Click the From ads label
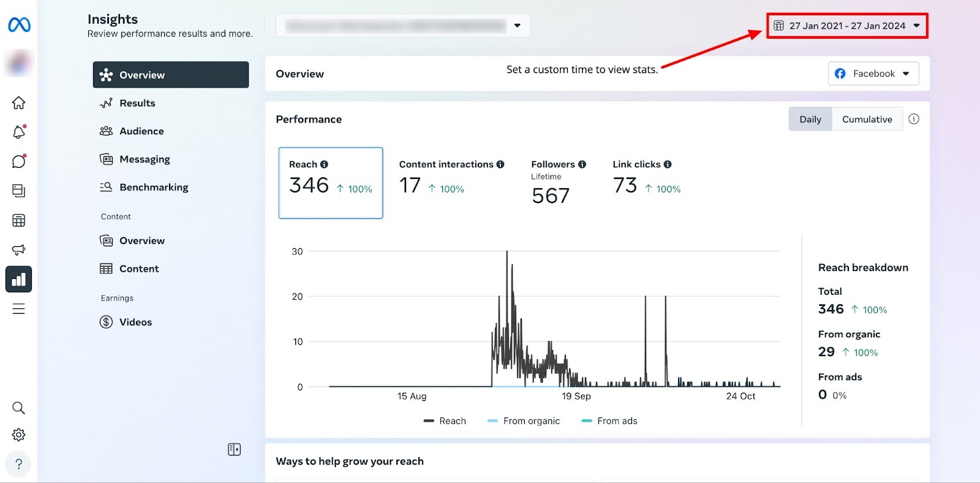 point(840,377)
